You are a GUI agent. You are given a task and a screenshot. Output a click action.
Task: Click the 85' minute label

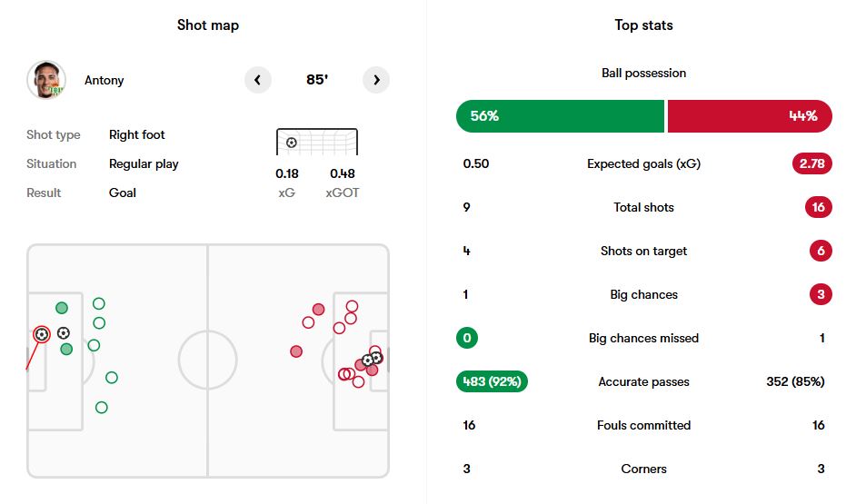317,80
